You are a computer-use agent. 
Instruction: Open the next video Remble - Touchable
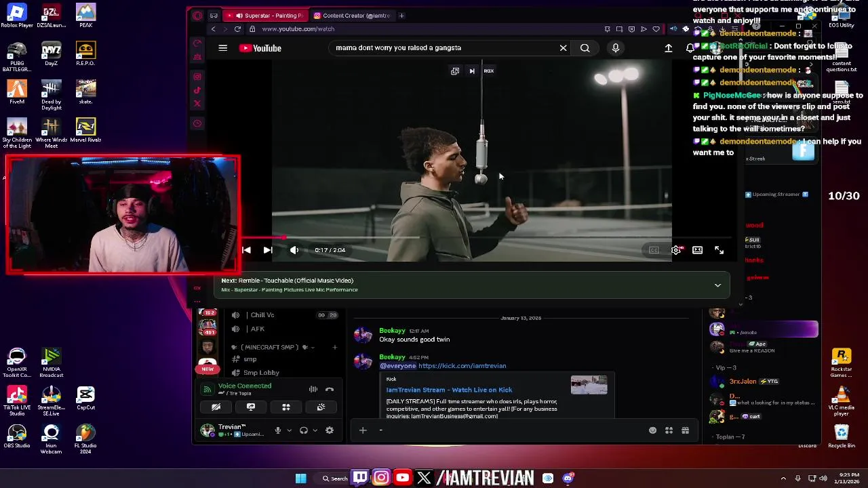pyautogui.click(x=287, y=281)
